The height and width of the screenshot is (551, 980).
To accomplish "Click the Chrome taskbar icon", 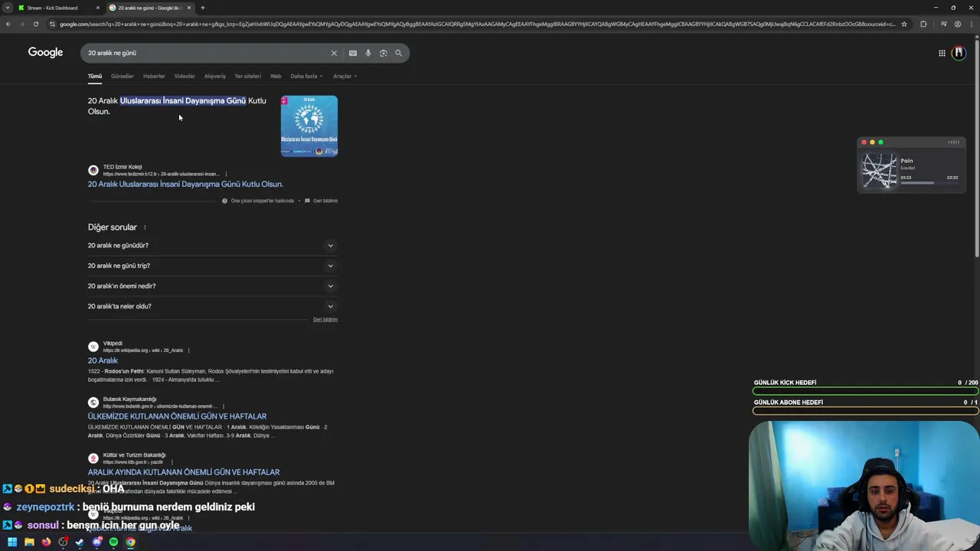I will (130, 542).
